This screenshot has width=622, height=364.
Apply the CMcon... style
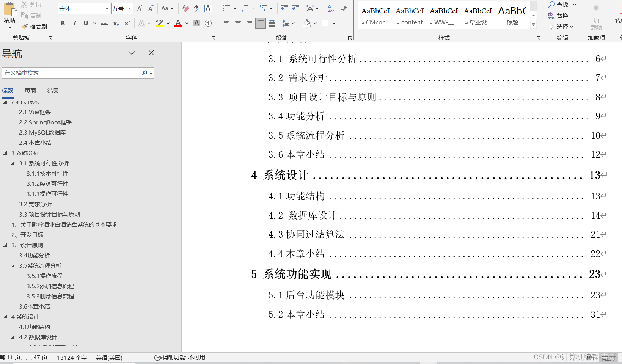[x=375, y=15]
